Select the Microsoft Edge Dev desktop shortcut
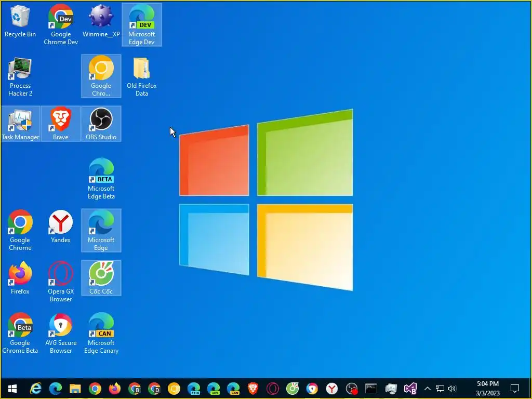The height and width of the screenshot is (399, 532). [x=142, y=25]
